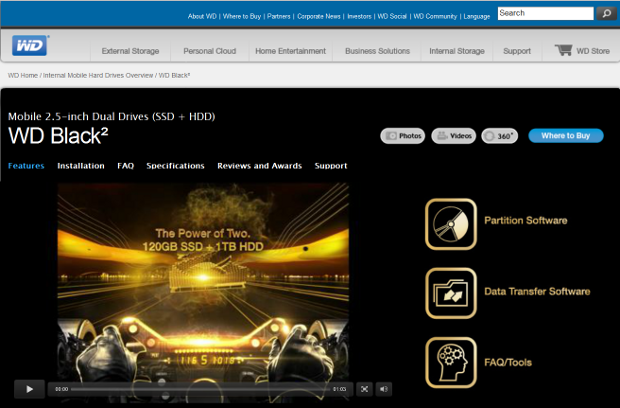Viewport: 620px width, 408px height.
Task: Click the Search input field
Action: 544,14
